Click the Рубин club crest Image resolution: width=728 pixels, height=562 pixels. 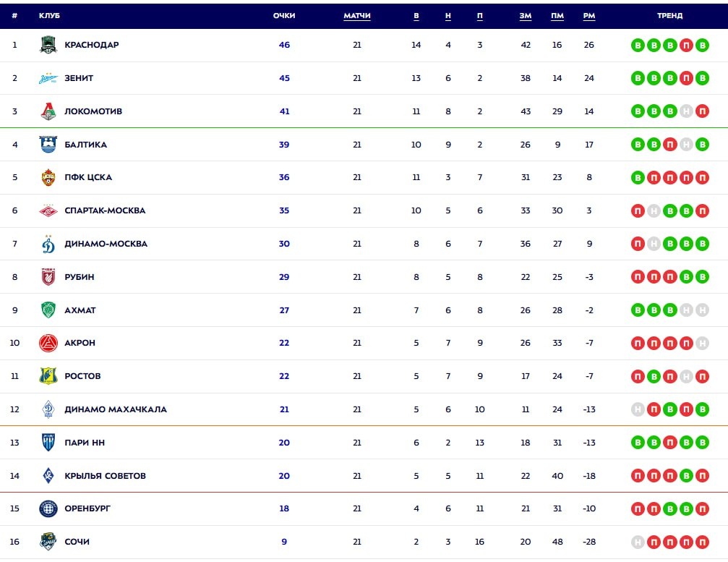pos(48,277)
